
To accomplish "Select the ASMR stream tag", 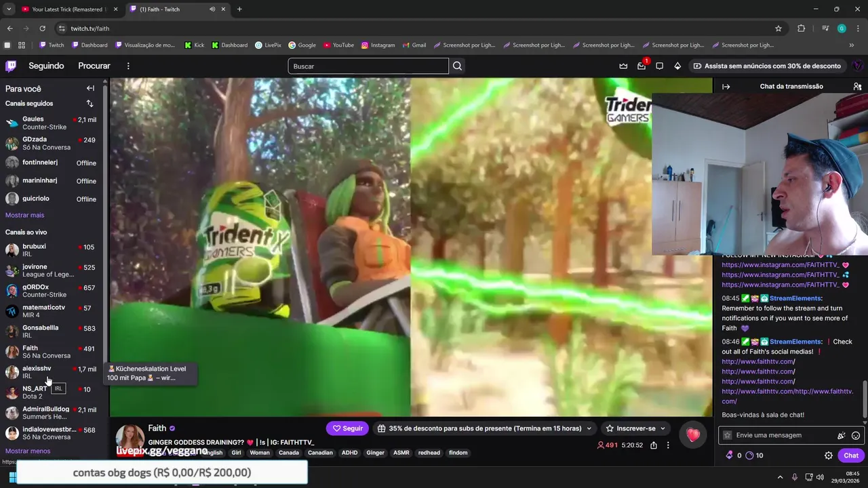I will (x=401, y=453).
